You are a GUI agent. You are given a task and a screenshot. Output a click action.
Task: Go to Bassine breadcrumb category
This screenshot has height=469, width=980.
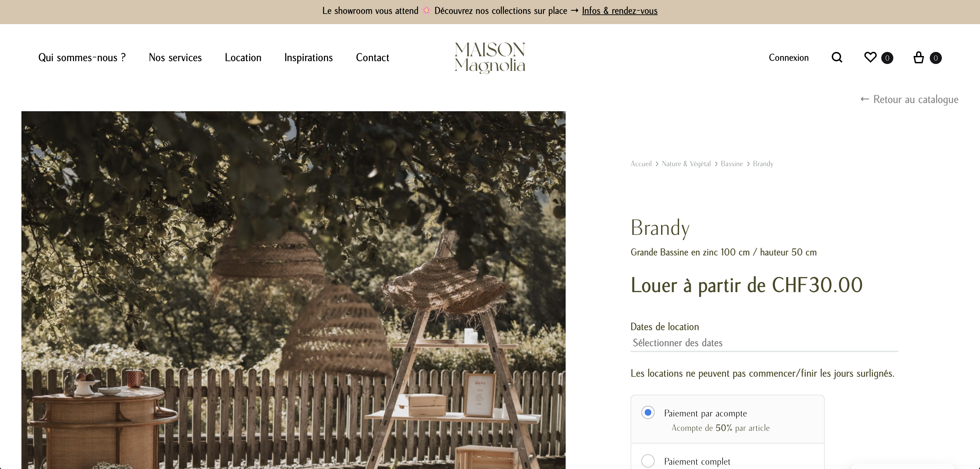pos(732,164)
